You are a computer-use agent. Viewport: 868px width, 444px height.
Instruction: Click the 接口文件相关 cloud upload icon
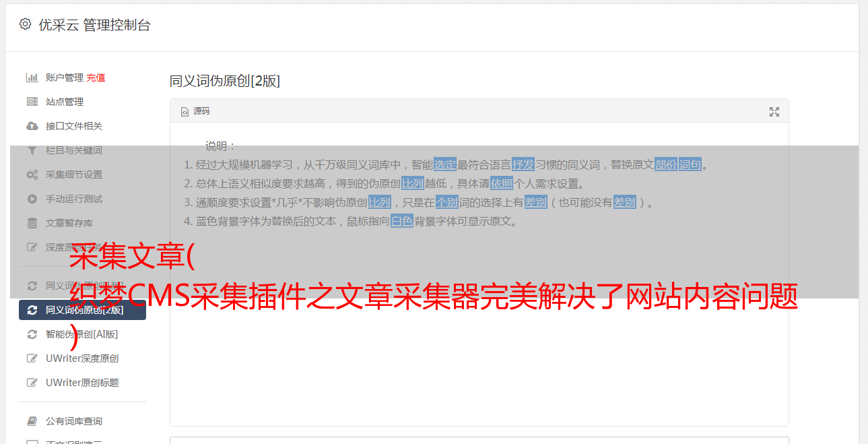(x=32, y=126)
